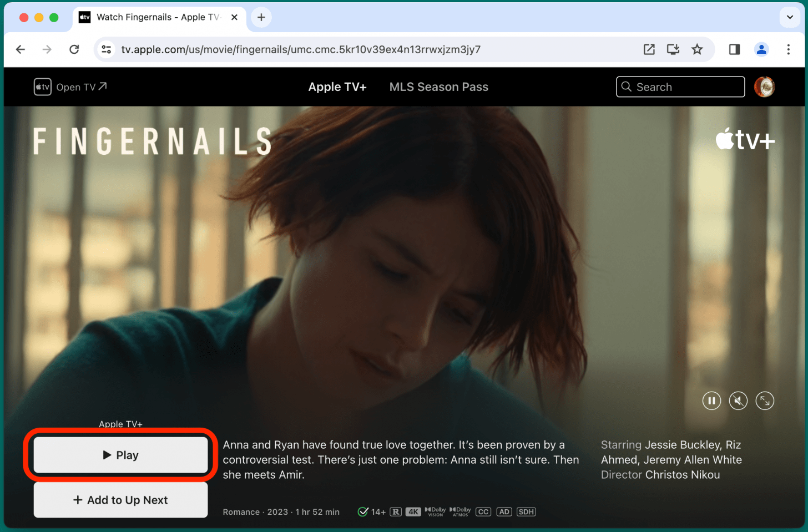Click the SDH subtitles badge
Viewport: 808px width, 532px height.
[x=526, y=512]
